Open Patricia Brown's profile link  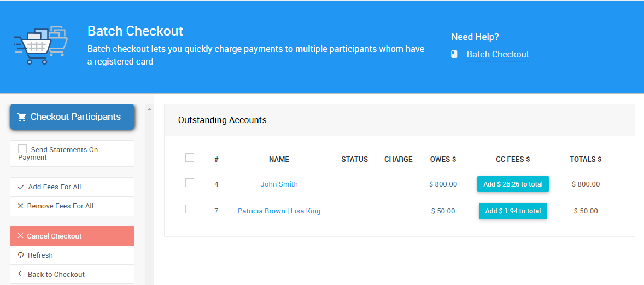261,211
